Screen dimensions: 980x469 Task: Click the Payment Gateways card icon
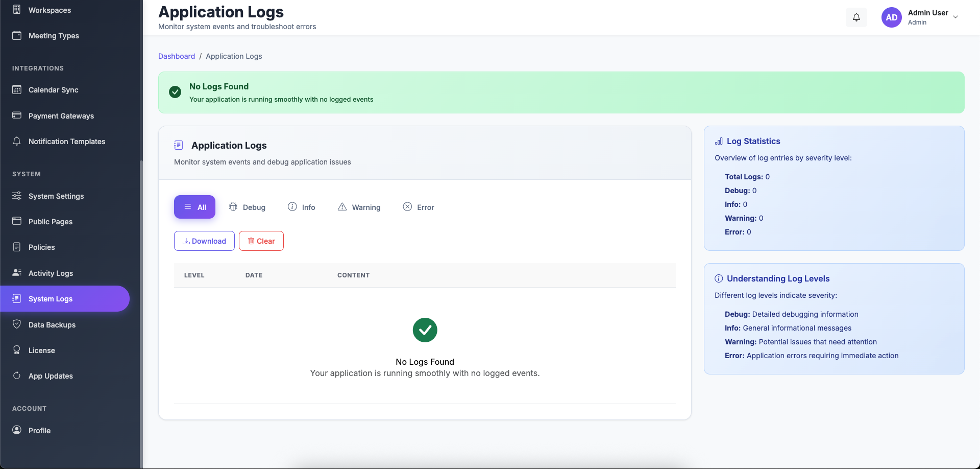pos(17,115)
